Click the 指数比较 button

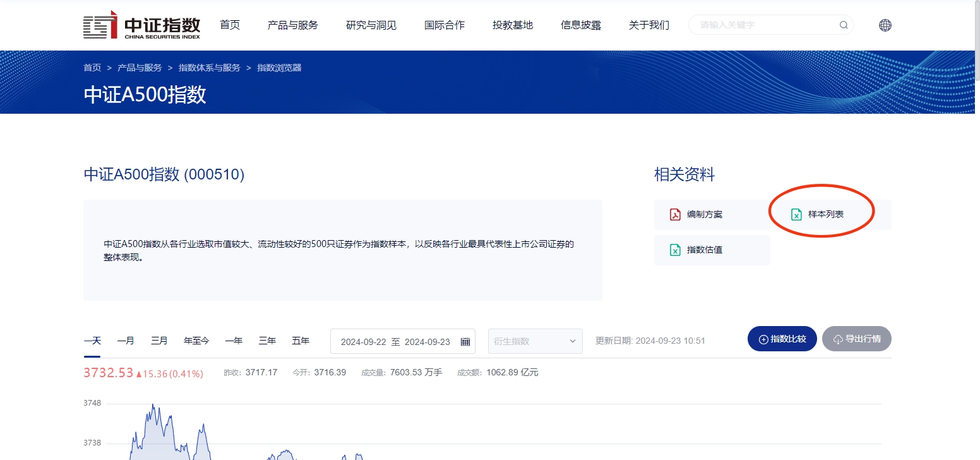782,339
